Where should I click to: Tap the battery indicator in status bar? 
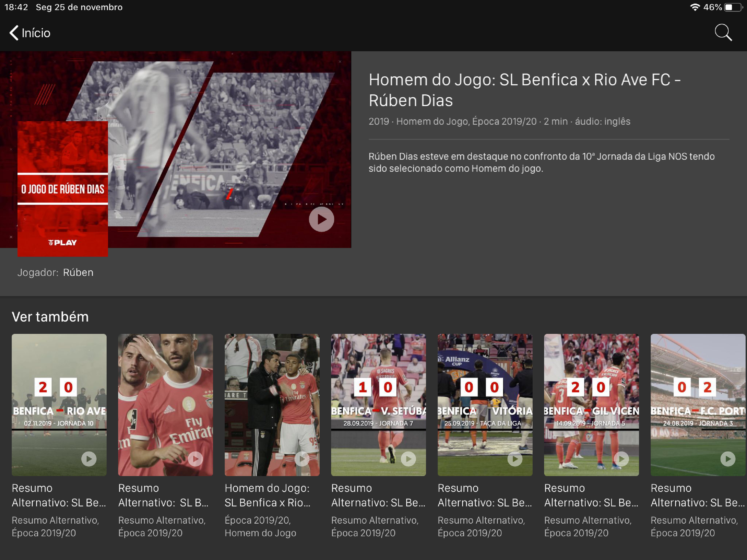point(733,7)
